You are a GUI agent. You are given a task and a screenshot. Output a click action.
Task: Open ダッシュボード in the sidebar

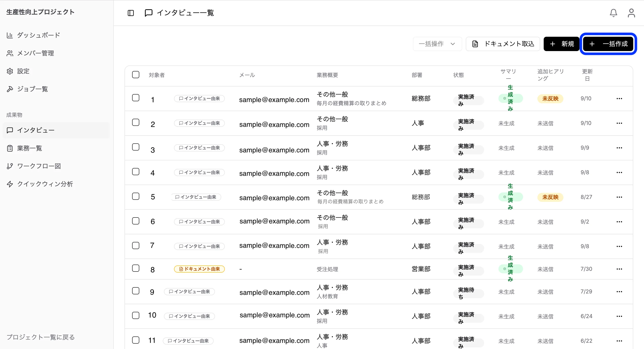point(56,35)
